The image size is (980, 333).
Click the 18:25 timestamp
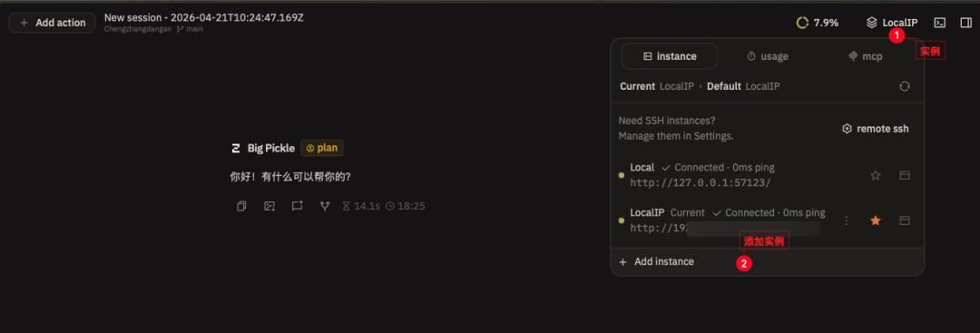point(405,206)
